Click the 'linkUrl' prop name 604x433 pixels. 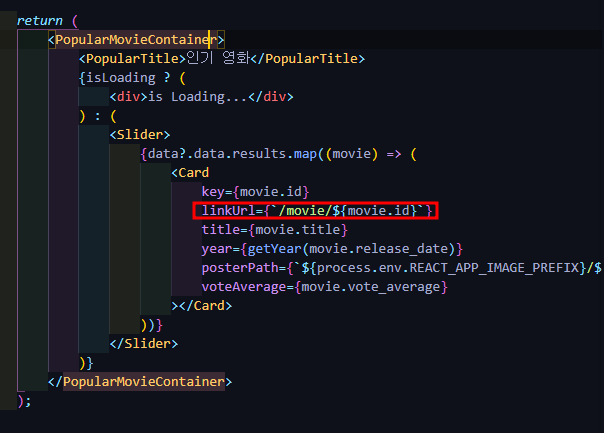pyautogui.click(x=228, y=210)
